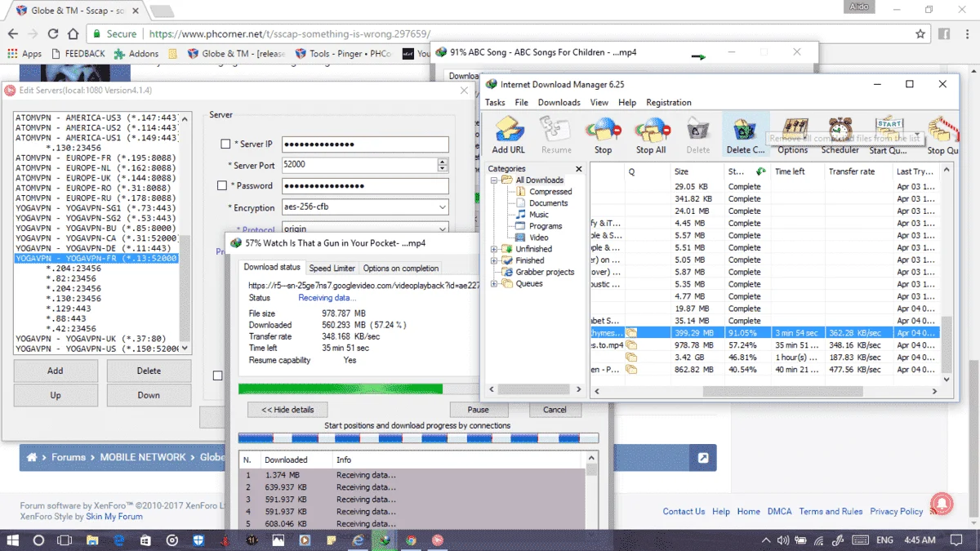980x551 pixels.
Task: Click the Chrome back arrow
Action: pyautogui.click(x=12, y=34)
